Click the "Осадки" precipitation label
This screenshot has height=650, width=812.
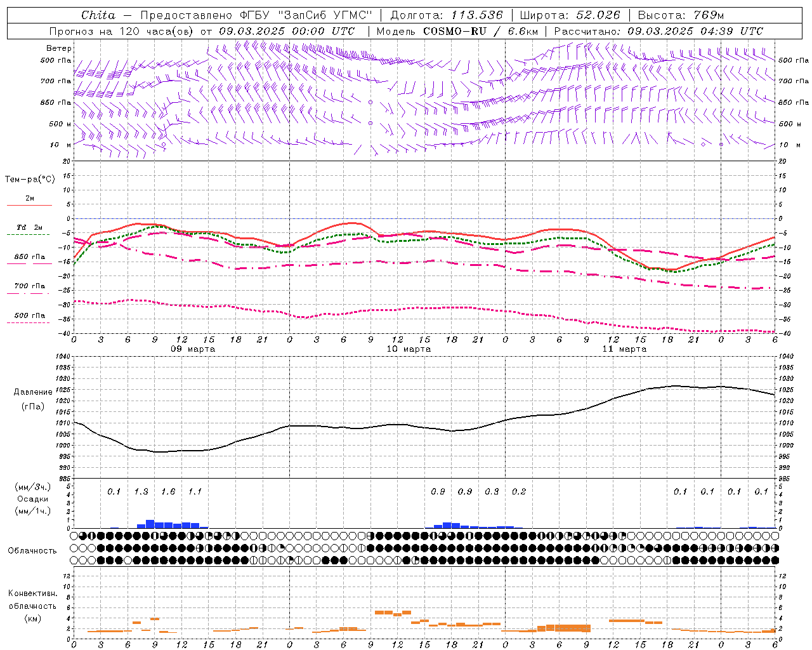point(33,499)
